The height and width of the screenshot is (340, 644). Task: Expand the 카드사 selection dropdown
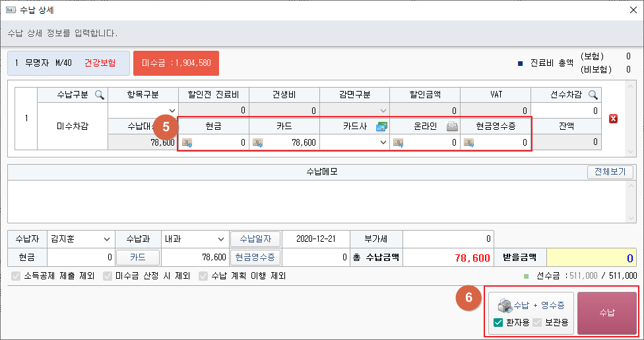(382, 142)
